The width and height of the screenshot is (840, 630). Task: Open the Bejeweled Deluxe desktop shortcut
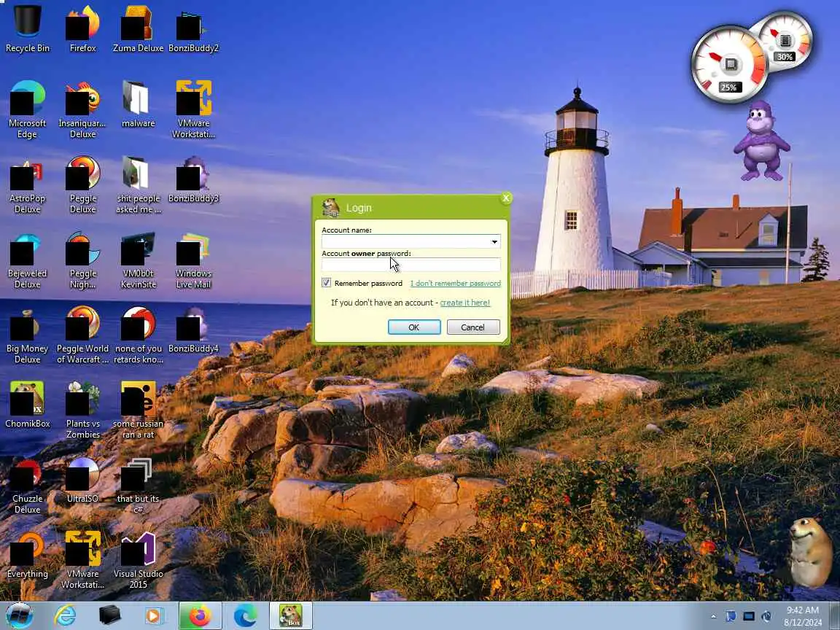(x=27, y=260)
